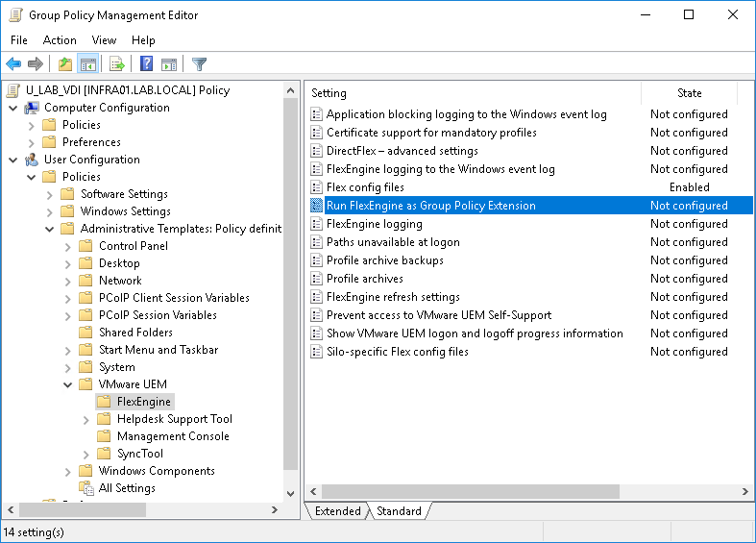Switch to the Extended tab
This screenshot has height=543, width=756.
click(337, 511)
